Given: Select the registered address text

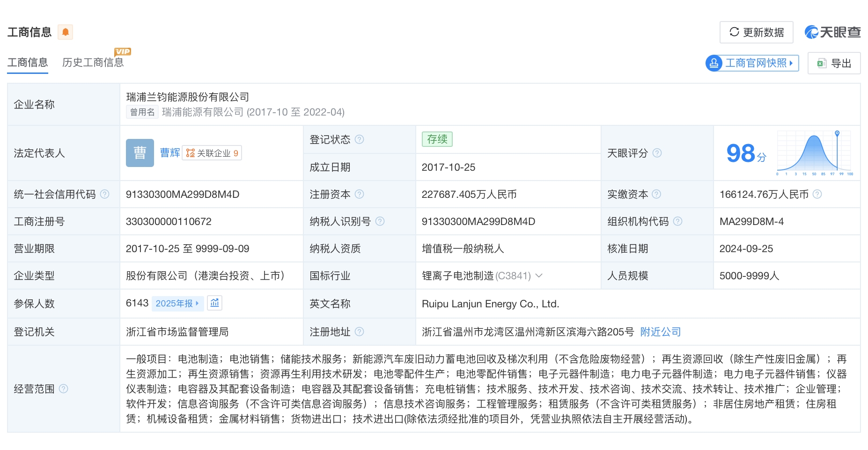Looking at the screenshot, I should tap(528, 332).
